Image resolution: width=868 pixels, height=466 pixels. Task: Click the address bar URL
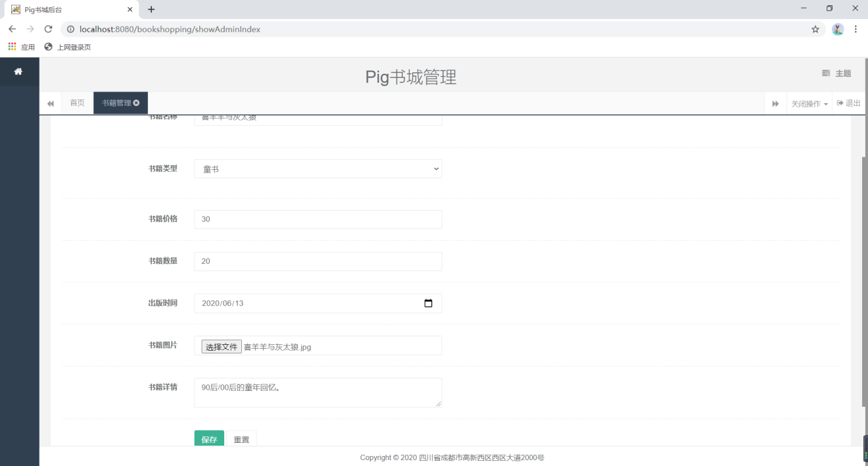(x=170, y=29)
